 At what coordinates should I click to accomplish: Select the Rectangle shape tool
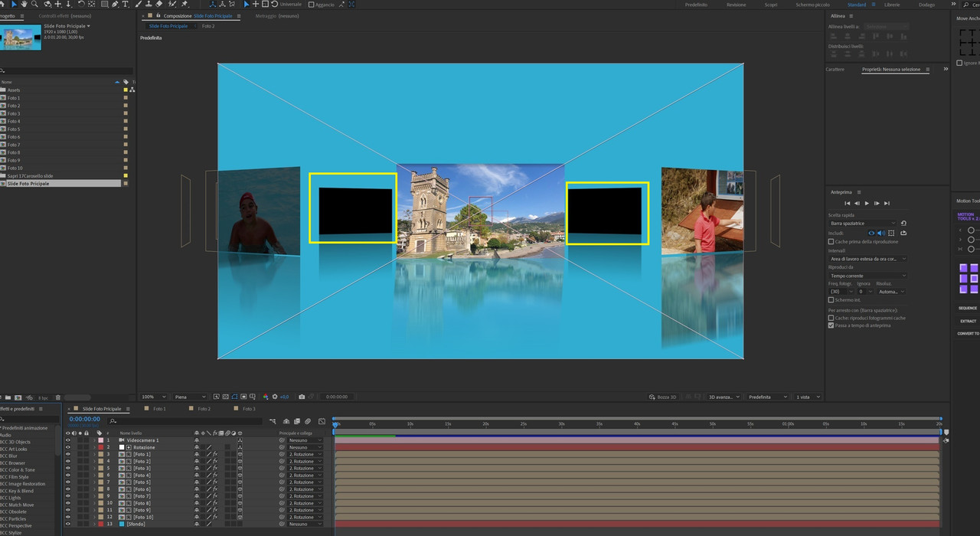pos(104,4)
